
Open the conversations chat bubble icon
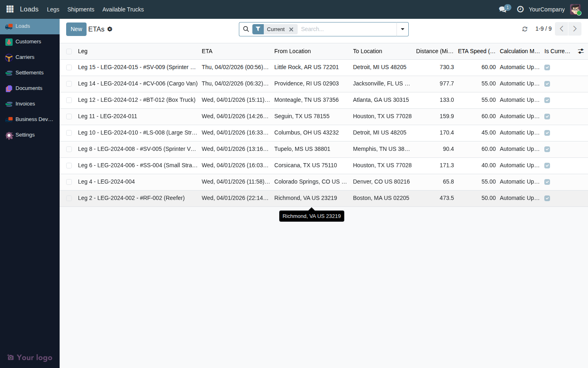point(503,9)
